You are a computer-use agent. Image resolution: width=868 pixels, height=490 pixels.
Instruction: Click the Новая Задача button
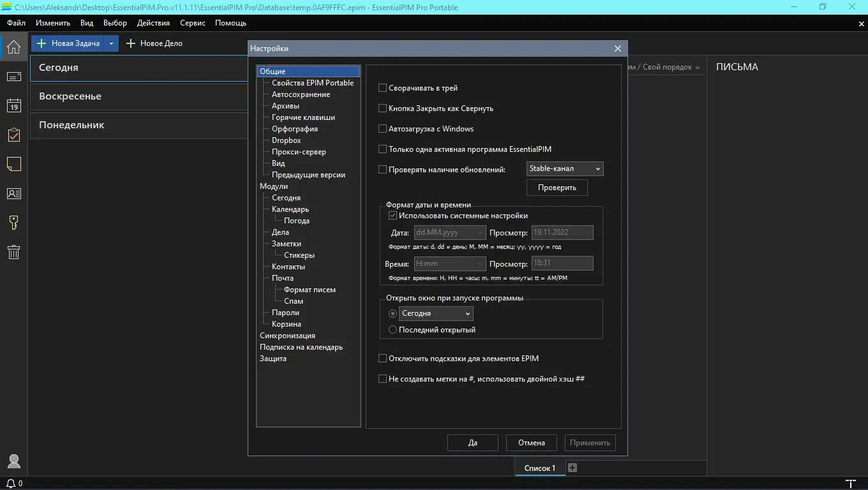tap(68, 43)
